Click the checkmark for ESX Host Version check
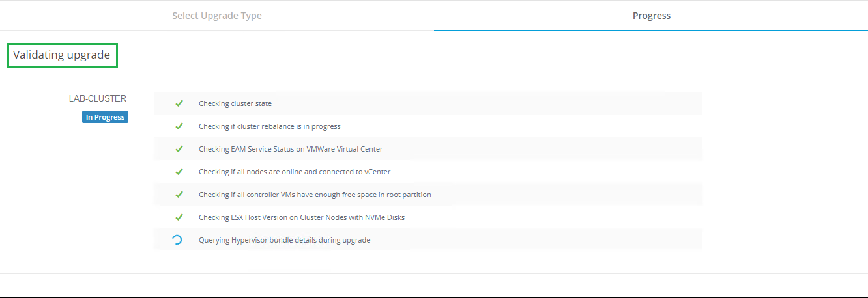868x298 pixels. [179, 217]
